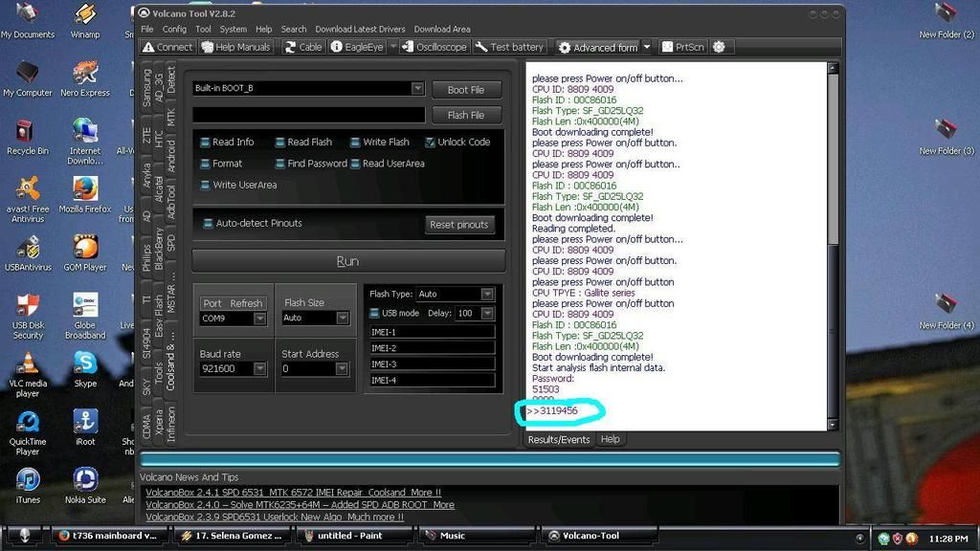Open Help Manuals from toolbar
The height and width of the screenshot is (551, 980).
click(235, 47)
